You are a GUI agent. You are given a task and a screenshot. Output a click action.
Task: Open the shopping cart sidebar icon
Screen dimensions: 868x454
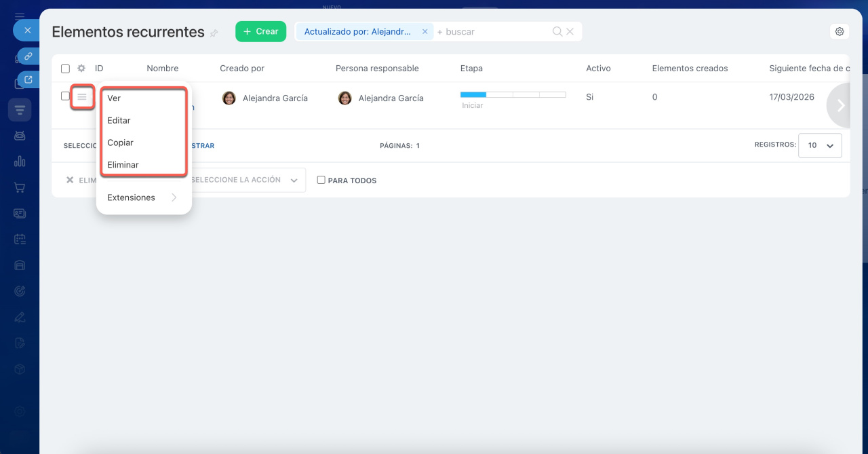pyautogui.click(x=20, y=187)
